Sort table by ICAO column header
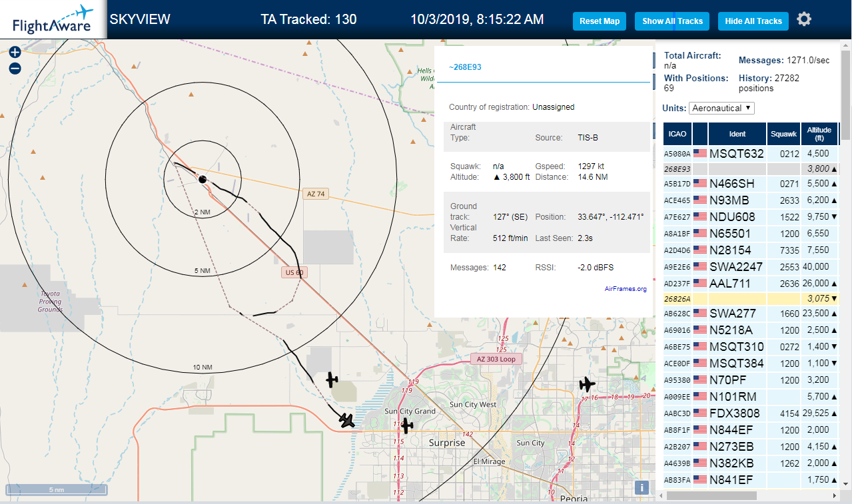The height and width of the screenshot is (504, 852). point(677,134)
